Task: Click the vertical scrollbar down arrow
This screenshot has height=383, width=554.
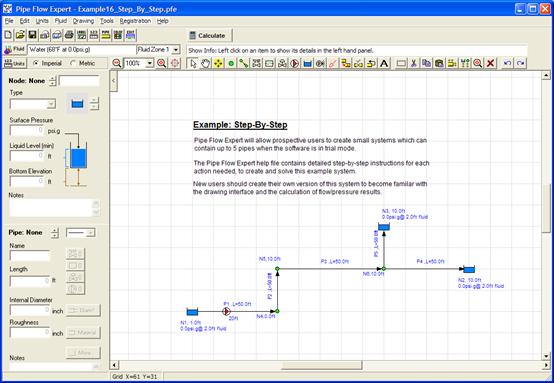Action: 546,356
